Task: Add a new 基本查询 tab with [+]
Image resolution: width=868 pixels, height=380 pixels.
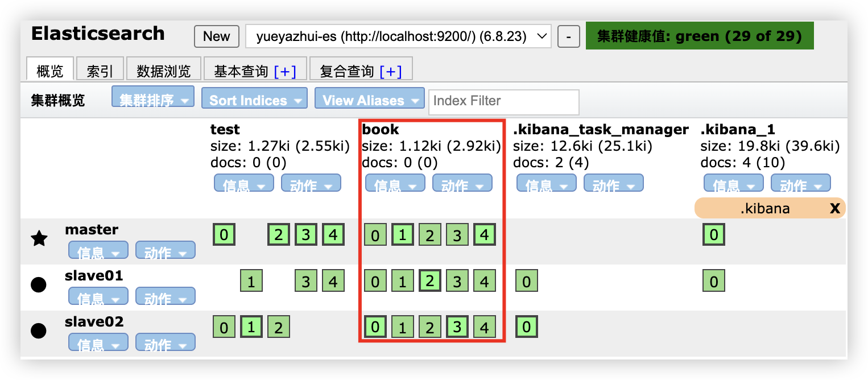Action: [285, 71]
